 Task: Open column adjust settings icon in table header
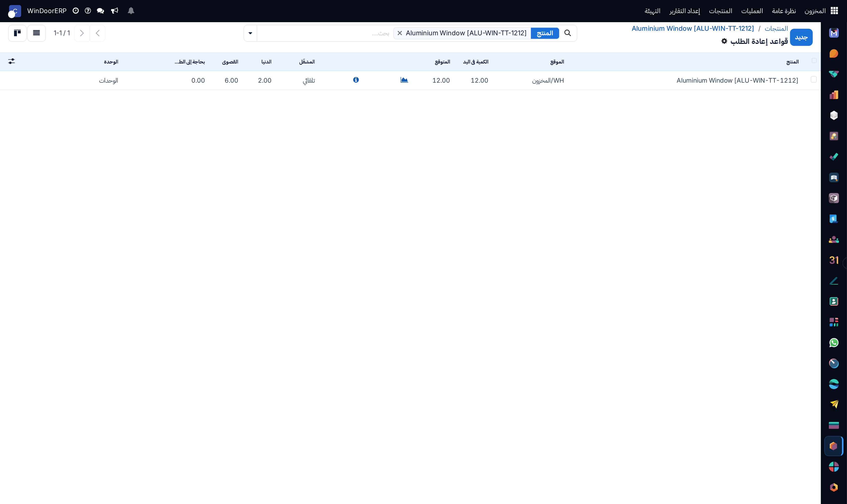pos(12,61)
